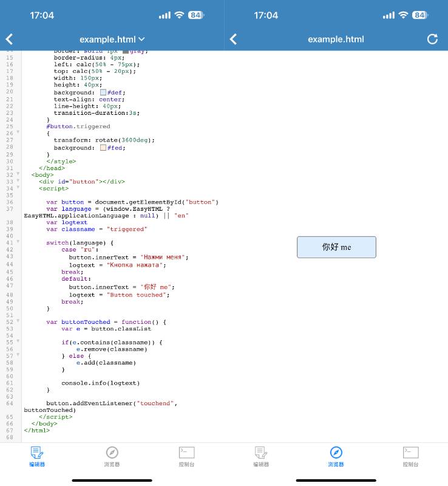The width and height of the screenshot is (448, 486).
Task: Click line number 68 in the gutter
Action: click(10, 437)
